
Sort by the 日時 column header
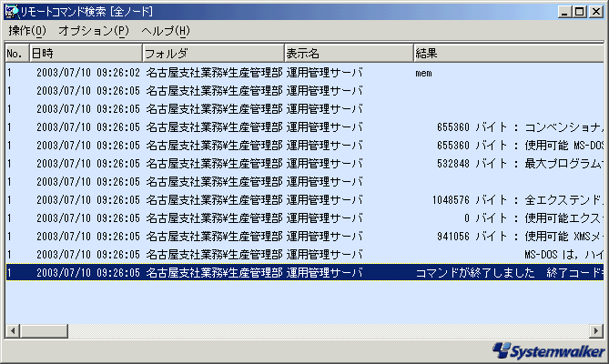86,53
